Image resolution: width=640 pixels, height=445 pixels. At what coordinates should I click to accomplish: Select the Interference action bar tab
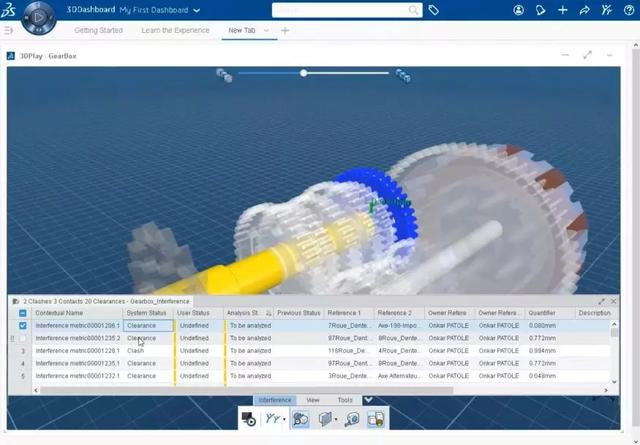pyautogui.click(x=275, y=400)
